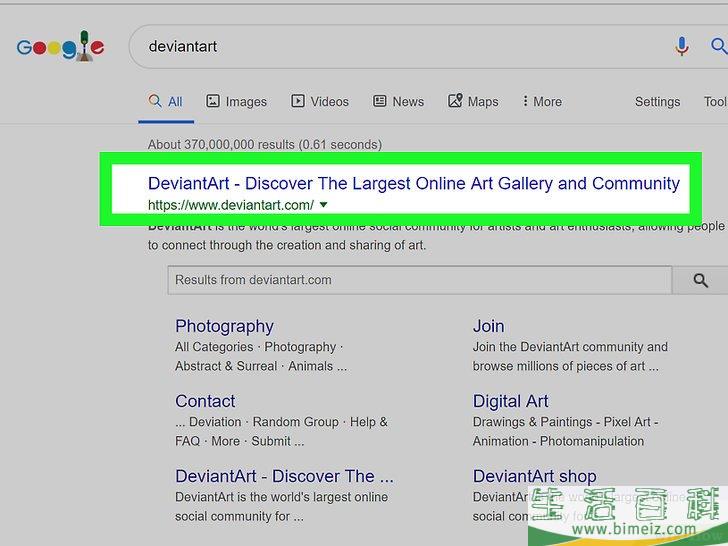Open the Maps tab
Viewport: 728px width, 546px height.
473,101
